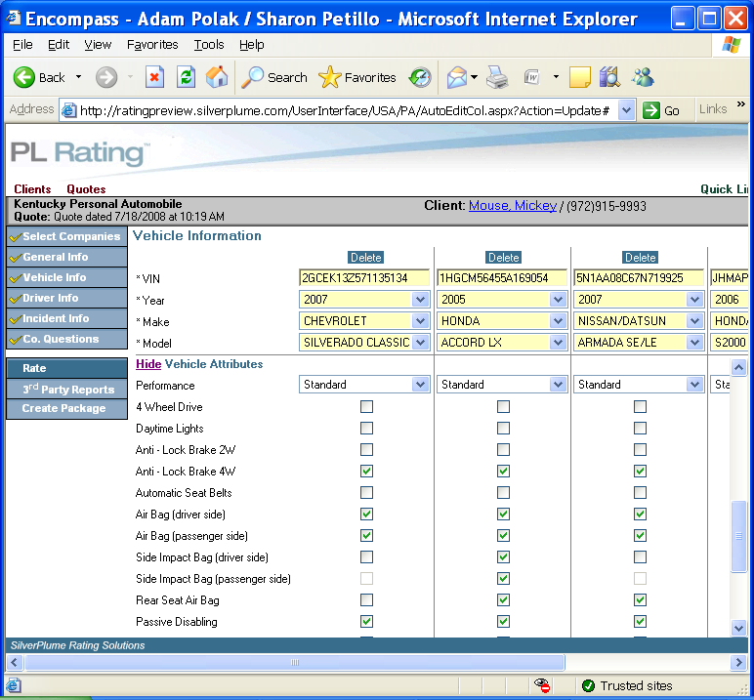This screenshot has width=754, height=700.
Task: Click the horizontal scrollbar thumb at bottom
Action: (x=293, y=663)
